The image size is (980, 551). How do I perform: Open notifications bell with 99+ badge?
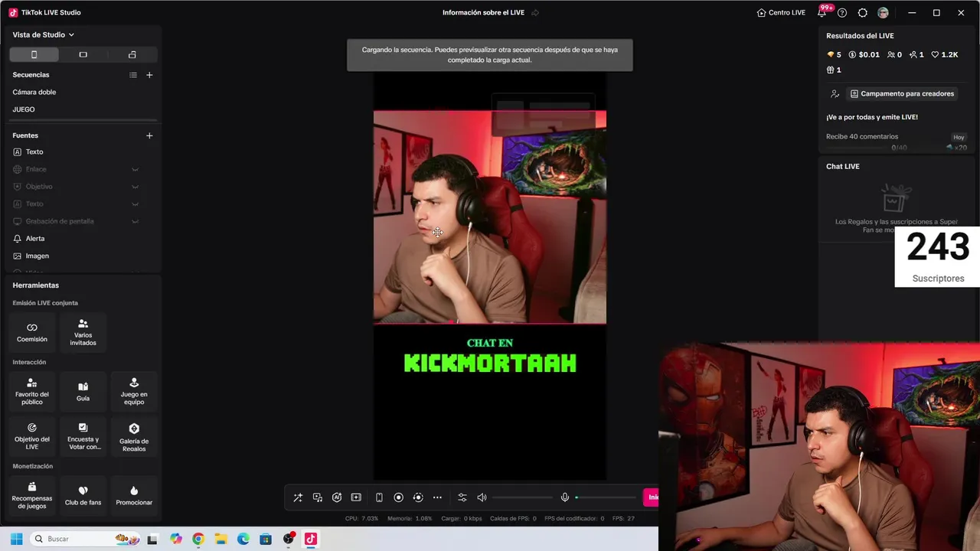(822, 12)
